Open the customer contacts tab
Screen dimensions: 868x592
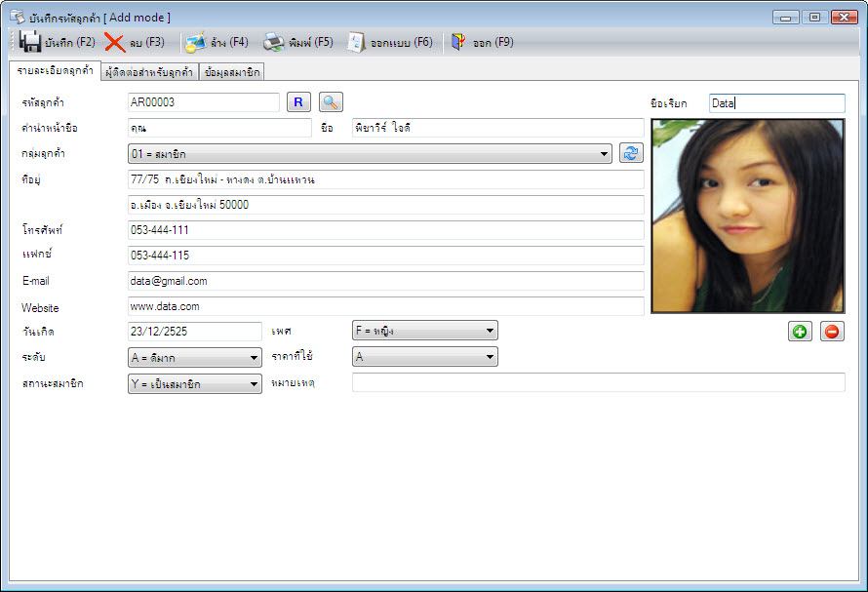(x=149, y=72)
